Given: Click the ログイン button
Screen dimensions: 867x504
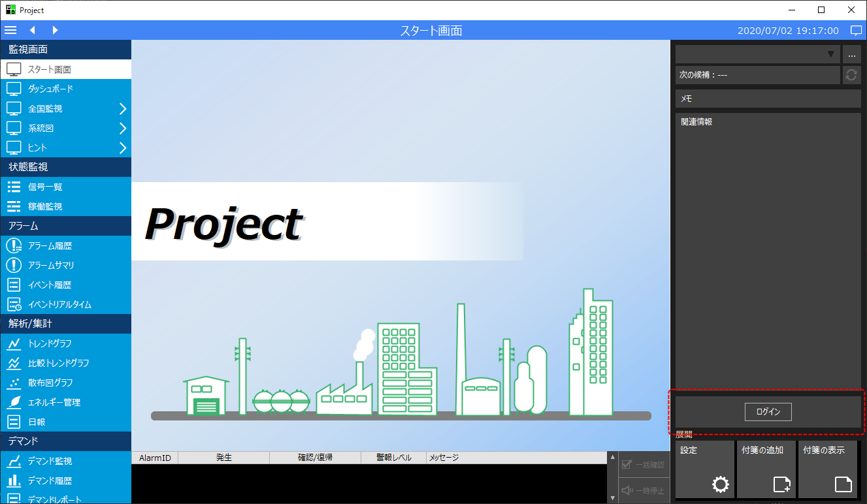Looking at the screenshot, I should (x=768, y=412).
